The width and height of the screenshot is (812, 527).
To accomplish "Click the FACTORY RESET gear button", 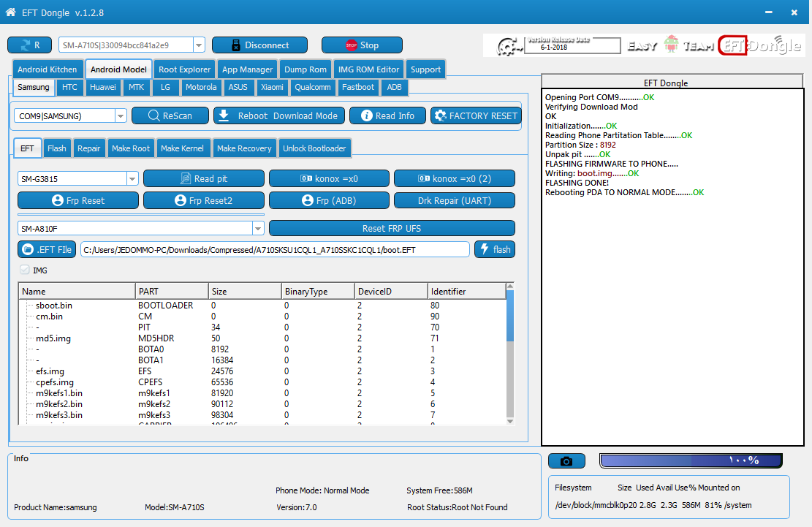I will tap(476, 115).
